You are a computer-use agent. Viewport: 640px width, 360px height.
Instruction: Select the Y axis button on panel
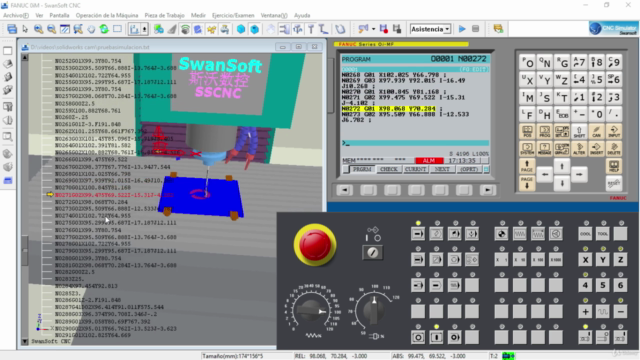[x=603, y=260]
